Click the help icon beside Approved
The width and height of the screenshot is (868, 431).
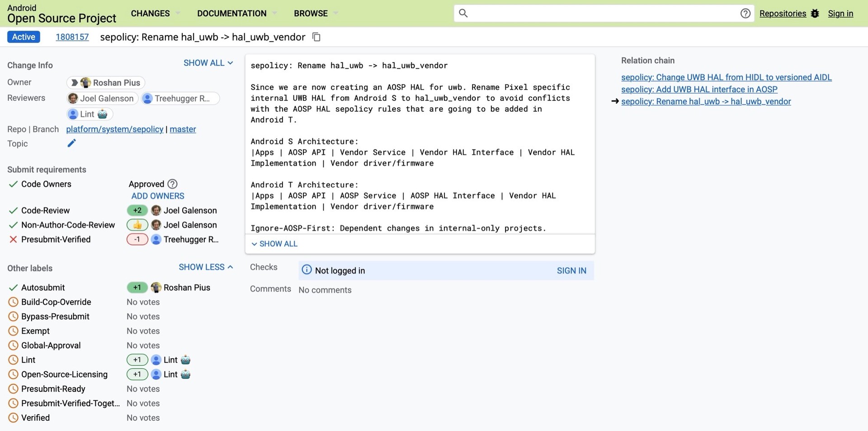[172, 184]
